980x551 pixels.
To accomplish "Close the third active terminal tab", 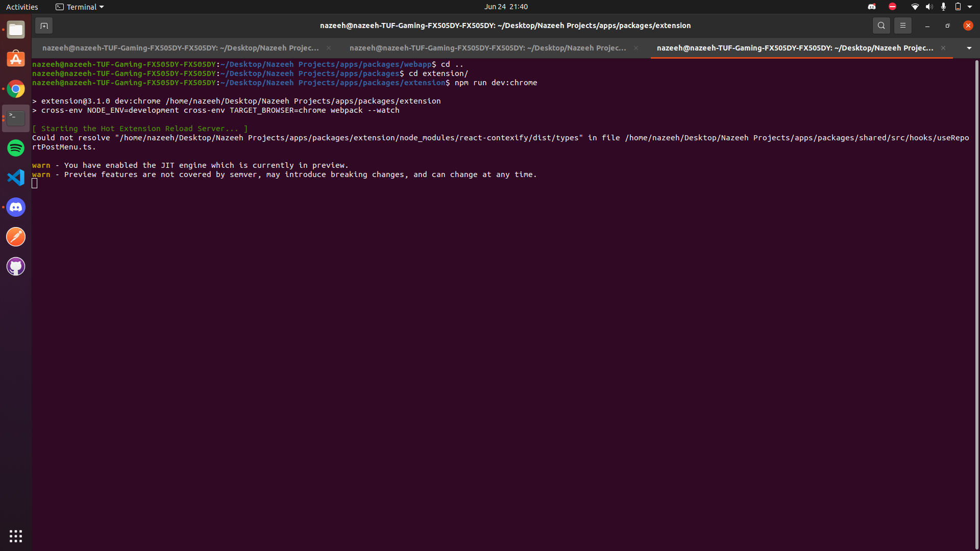I will (943, 48).
